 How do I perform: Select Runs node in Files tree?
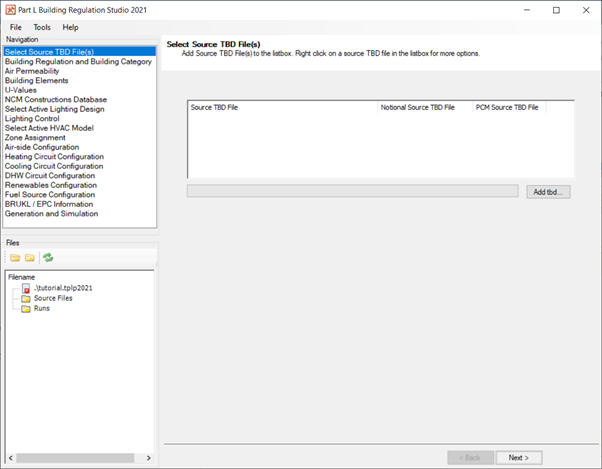tap(41, 309)
